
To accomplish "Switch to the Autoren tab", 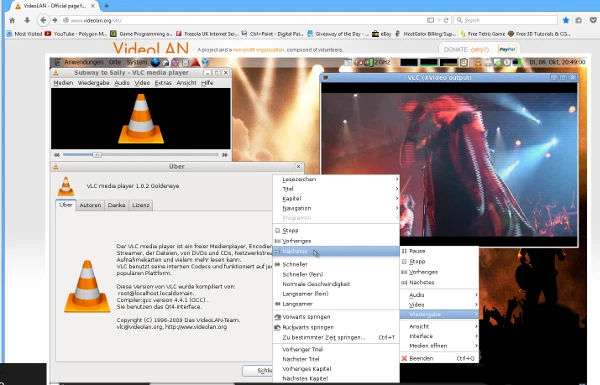I will (90, 206).
